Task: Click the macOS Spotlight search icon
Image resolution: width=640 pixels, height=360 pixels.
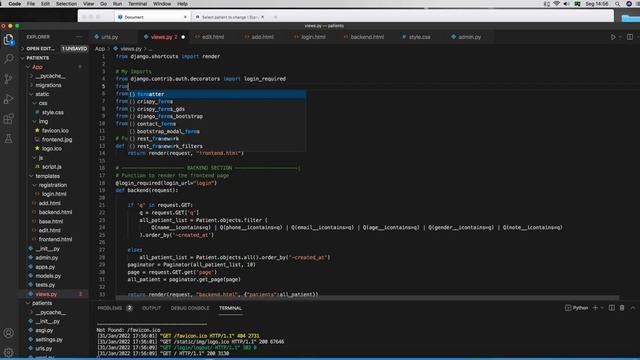Action: coord(618,4)
